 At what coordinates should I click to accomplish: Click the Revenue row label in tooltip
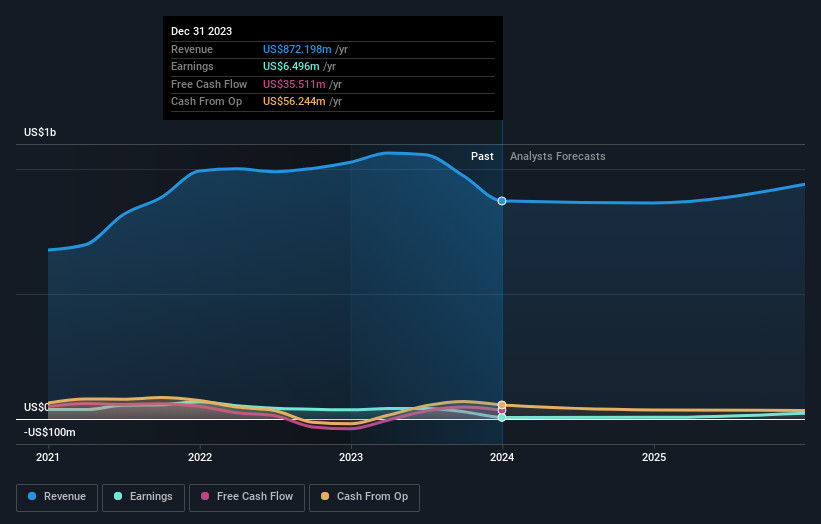coord(192,49)
